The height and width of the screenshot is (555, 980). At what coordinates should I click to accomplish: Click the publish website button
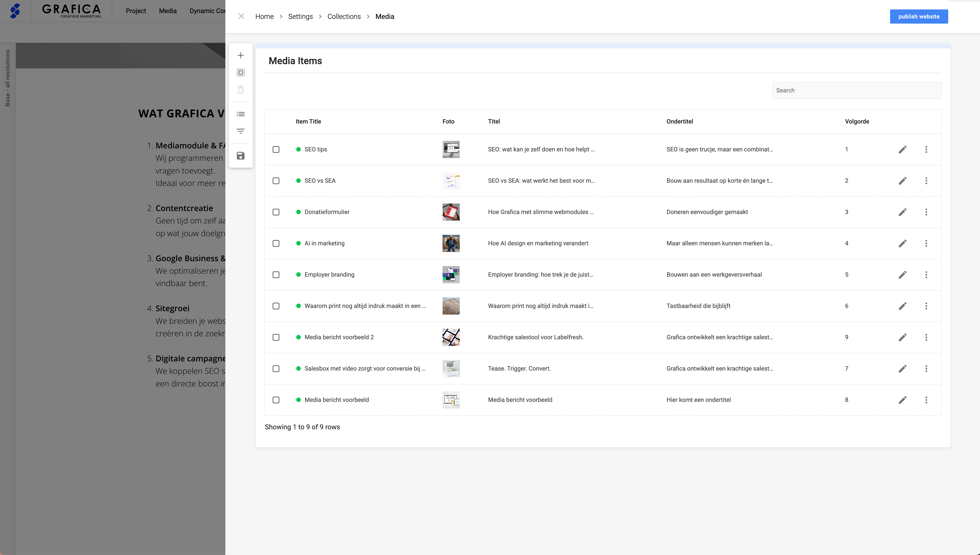[x=919, y=16]
